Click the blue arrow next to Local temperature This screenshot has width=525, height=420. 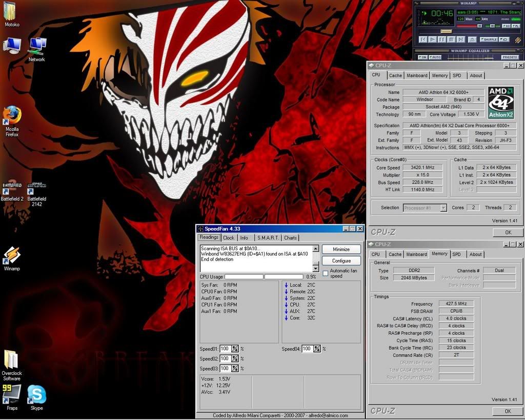(286, 285)
